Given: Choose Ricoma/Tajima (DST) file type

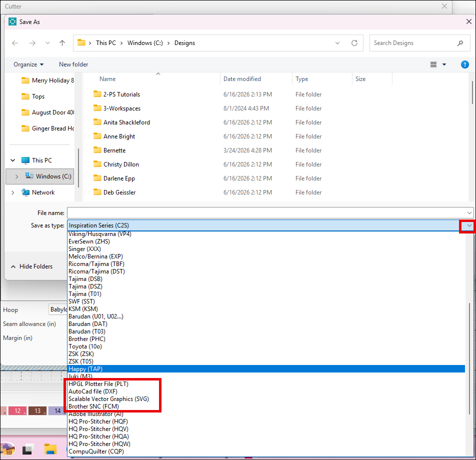Looking at the screenshot, I should 96,271.
